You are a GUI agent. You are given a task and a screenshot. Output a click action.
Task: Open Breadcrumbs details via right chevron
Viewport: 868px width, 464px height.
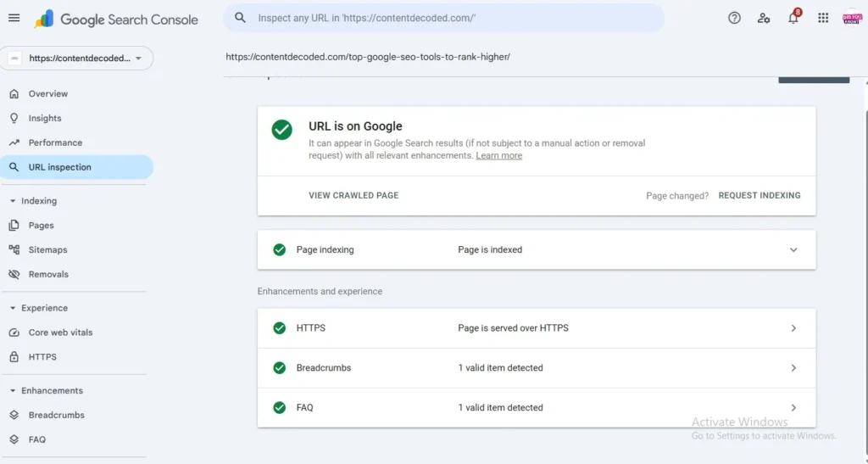[x=793, y=368]
